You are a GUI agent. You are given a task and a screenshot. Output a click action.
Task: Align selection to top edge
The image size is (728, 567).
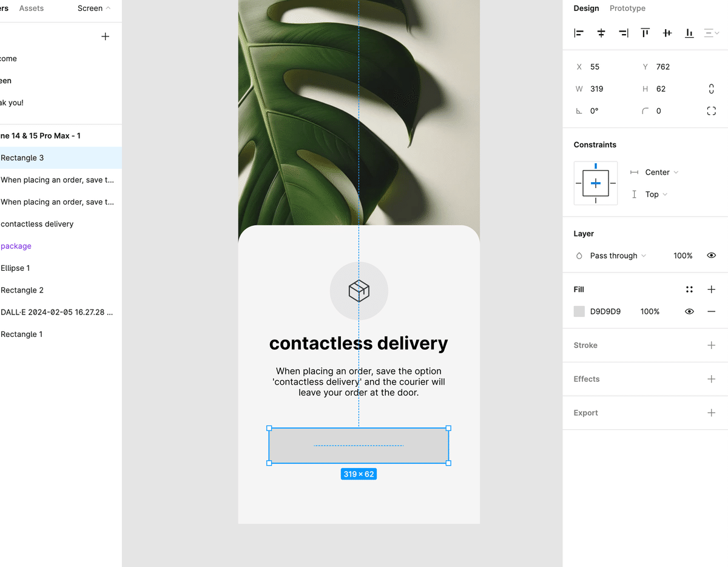pos(645,33)
